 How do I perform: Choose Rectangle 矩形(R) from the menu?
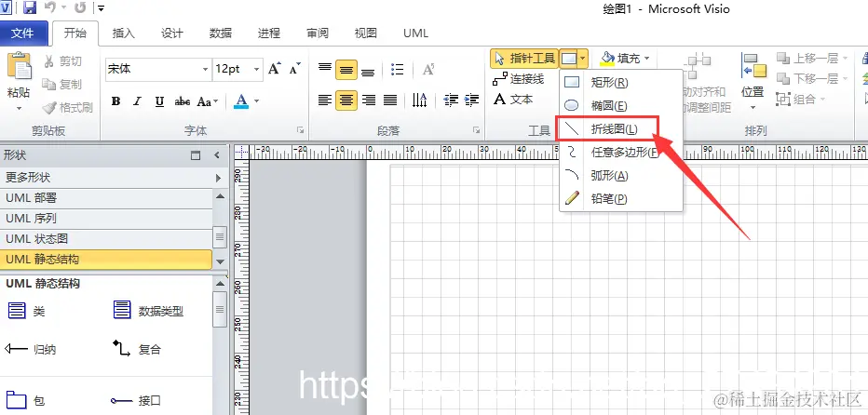click(620, 83)
